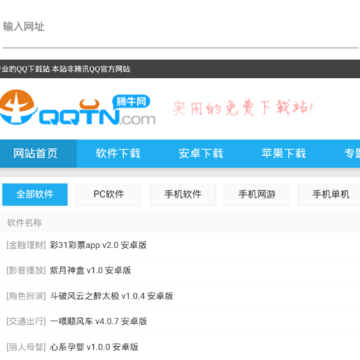Open the 软件下载 navigation tab
Viewport: 360px width, 360px height.
point(118,153)
